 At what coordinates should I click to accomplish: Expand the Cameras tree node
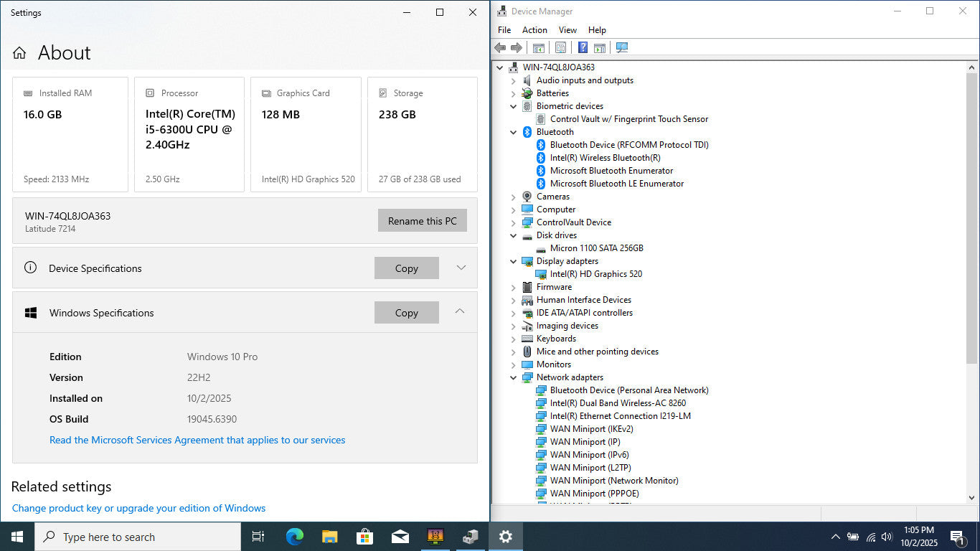[513, 197]
